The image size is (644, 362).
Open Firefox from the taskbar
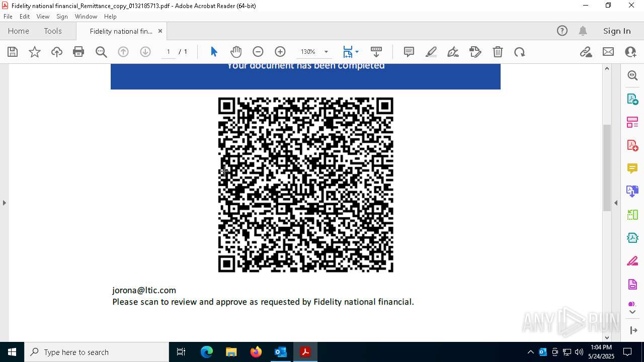[256, 352]
